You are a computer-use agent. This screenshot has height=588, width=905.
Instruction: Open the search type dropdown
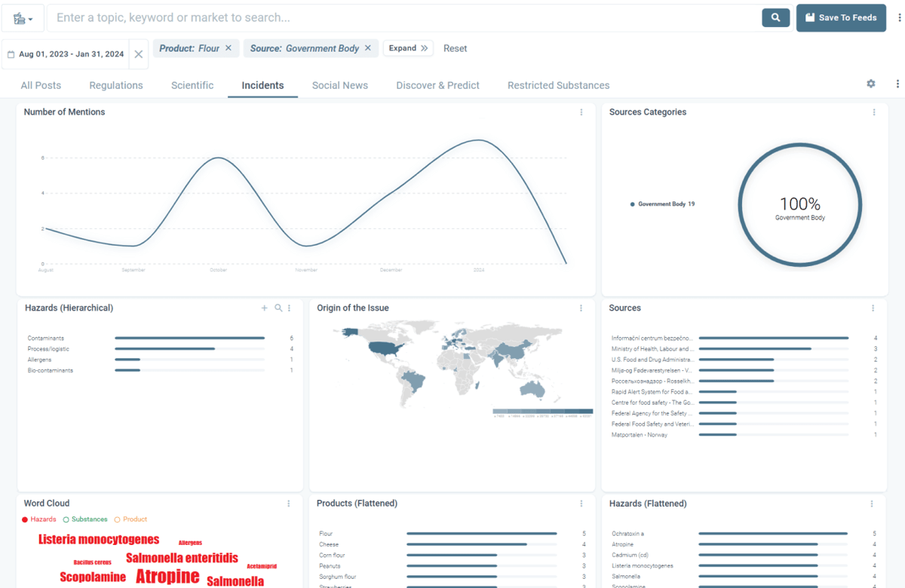pyautogui.click(x=23, y=18)
